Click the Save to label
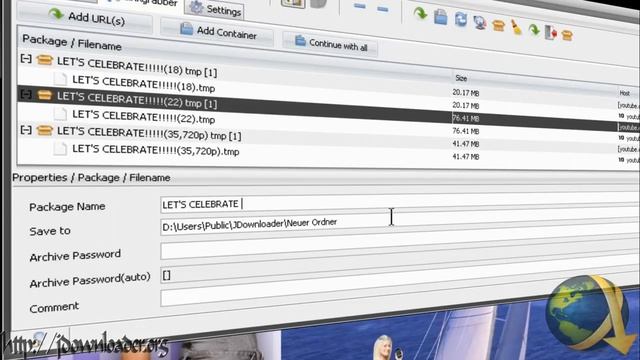640x360 pixels. 50,231
